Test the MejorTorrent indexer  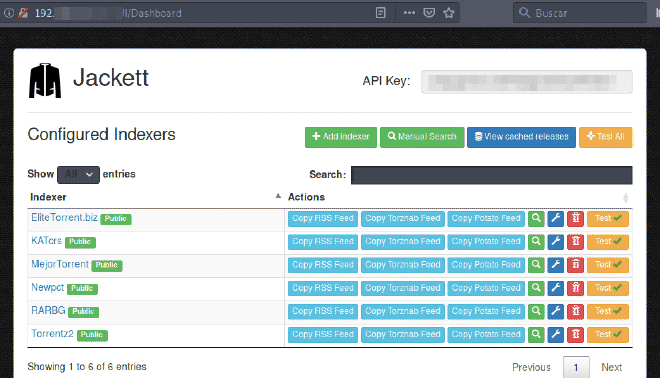point(608,265)
